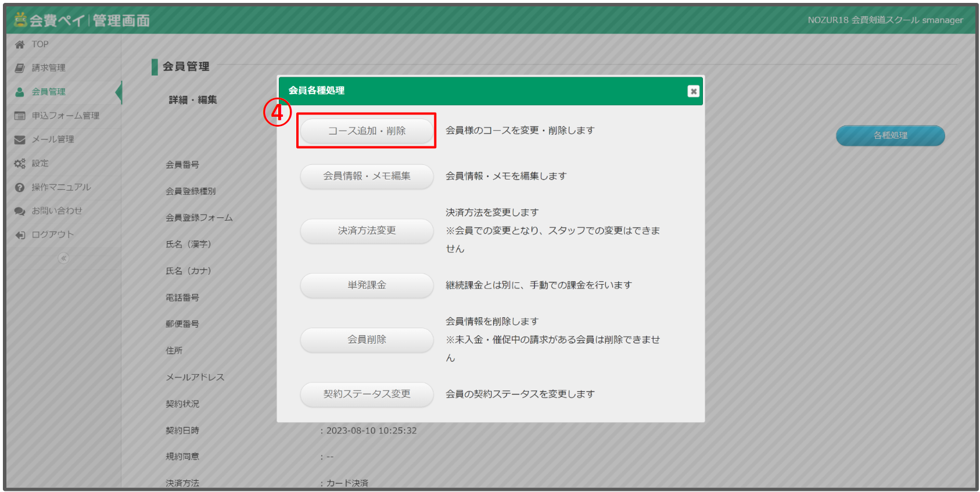
Task: Click the 郵便番号 field label
Action: click(x=182, y=324)
